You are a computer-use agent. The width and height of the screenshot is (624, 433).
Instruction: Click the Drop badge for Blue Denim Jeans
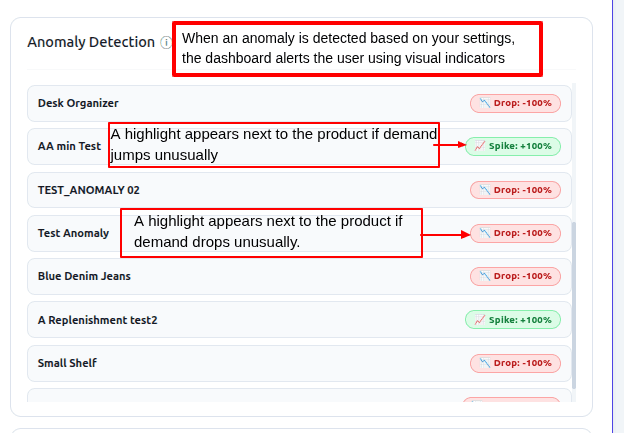[515, 276]
